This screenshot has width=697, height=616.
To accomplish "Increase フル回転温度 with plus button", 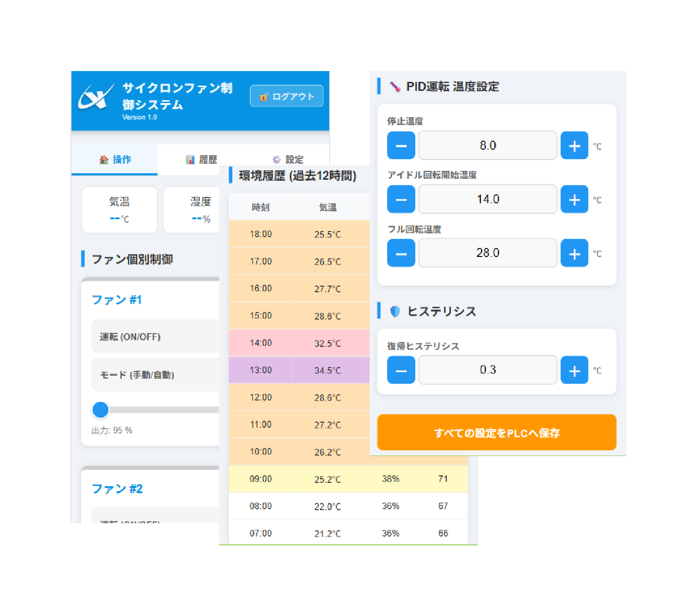I will [x=574, y=253].
